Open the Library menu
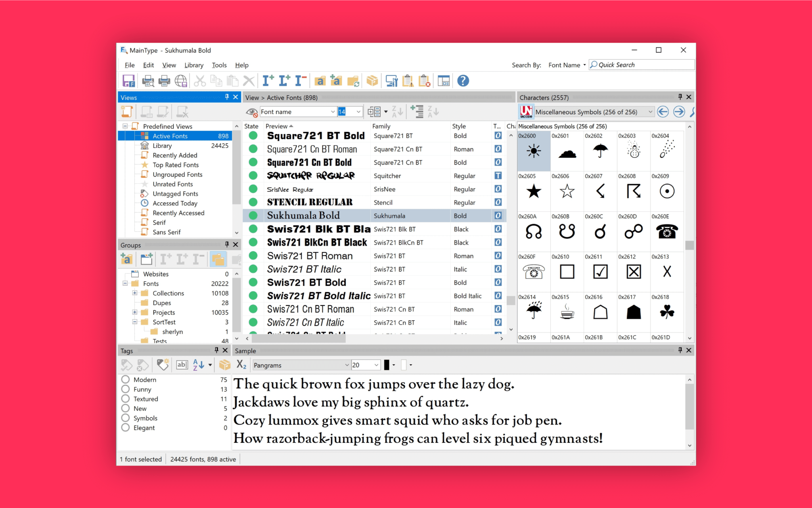 tap(194, 65)
